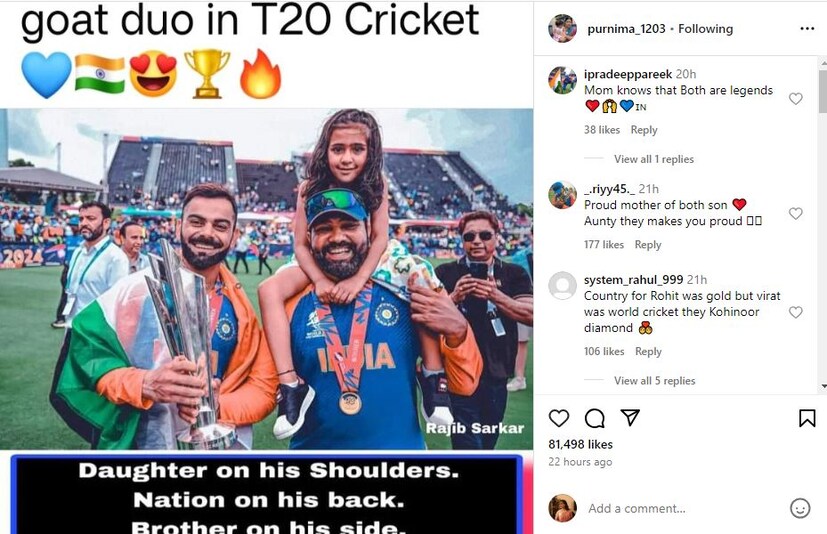Expand View all 1 replies
Image resolution: width=827 pixels, height=534 pixels.
click(x=653, y=159)
